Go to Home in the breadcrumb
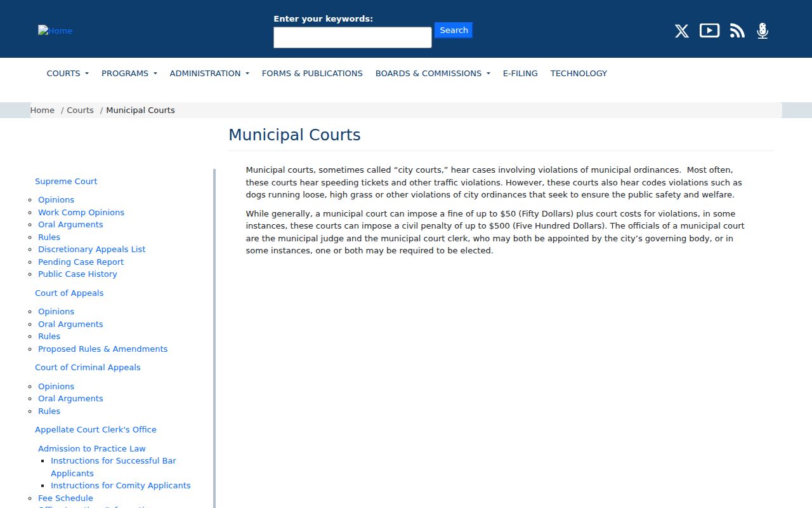812x508 pixels. [43, 110]
